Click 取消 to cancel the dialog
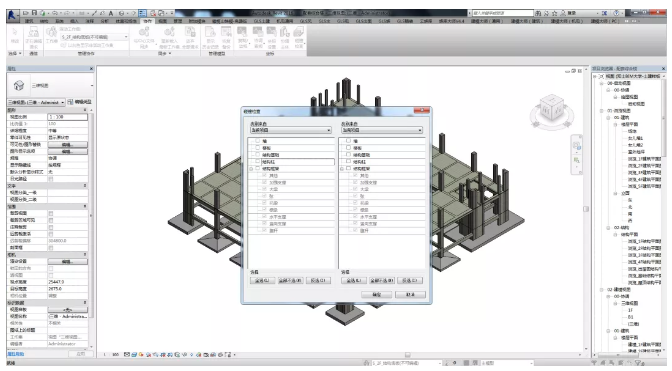The height and width of the screenshot is (371, 672). (410, 295)
